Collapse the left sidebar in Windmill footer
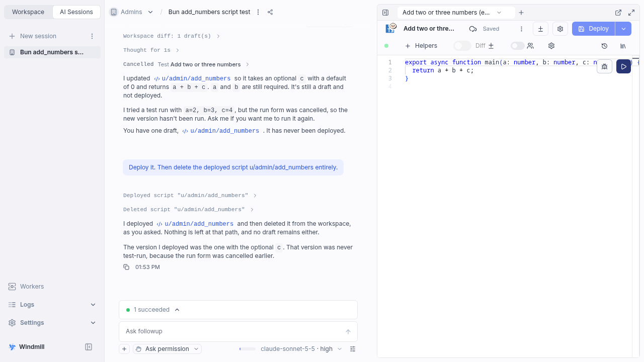The image size is (644, 362). point(89,347)
